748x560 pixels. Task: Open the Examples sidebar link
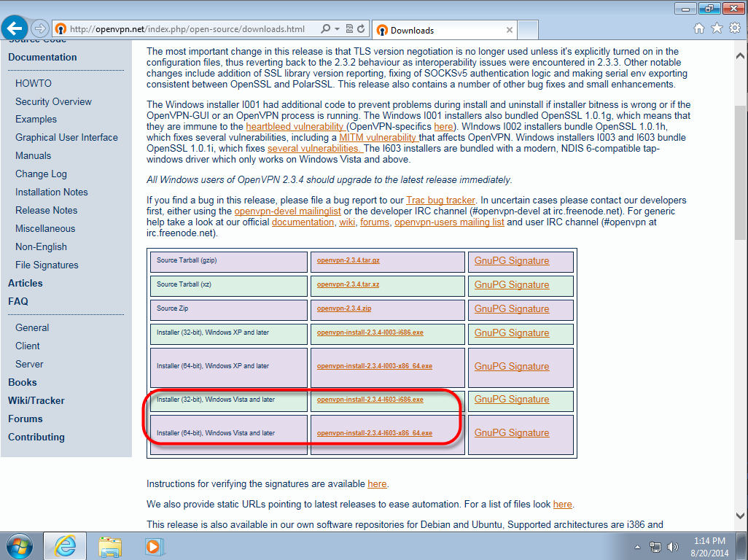coord(36,120)
